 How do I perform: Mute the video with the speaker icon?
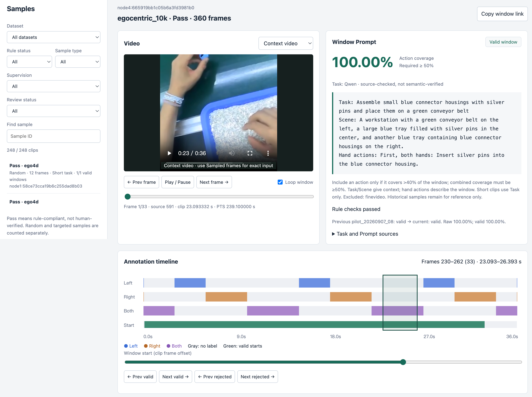pyautogui.click(x=232, y=153)
